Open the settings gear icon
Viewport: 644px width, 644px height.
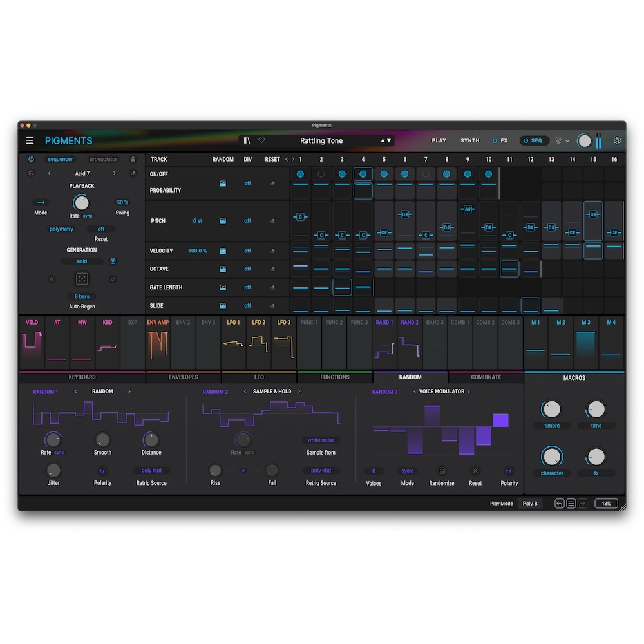pyautogui.click(x=617, y=140)
